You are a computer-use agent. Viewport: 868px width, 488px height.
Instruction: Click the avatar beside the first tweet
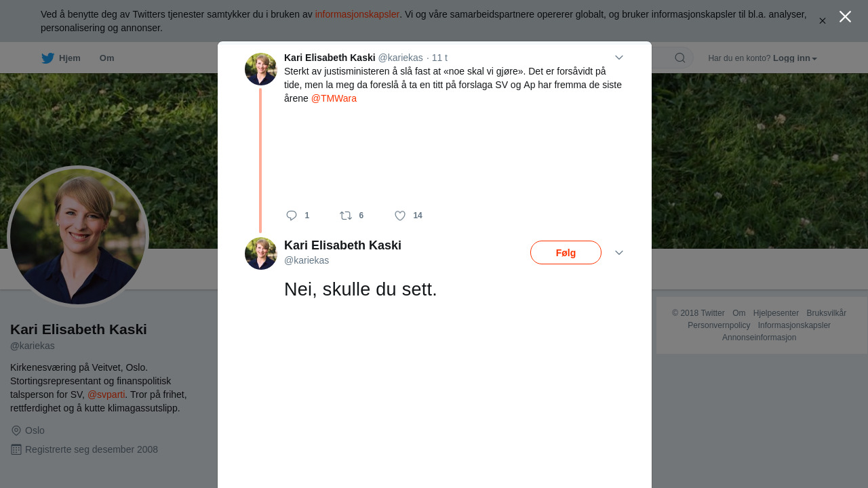coord(261,69)
